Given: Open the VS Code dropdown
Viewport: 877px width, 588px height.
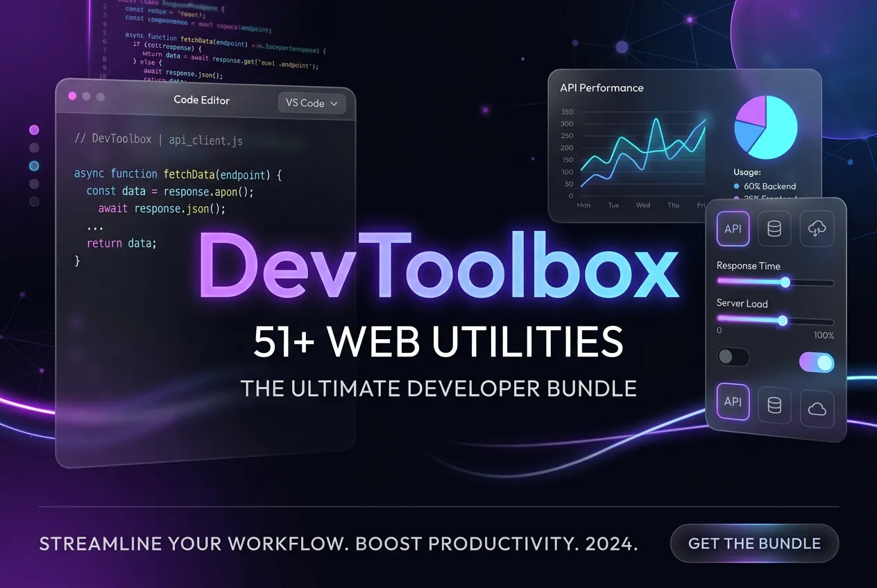Looking at the screenshot, I should click(312, 103).
